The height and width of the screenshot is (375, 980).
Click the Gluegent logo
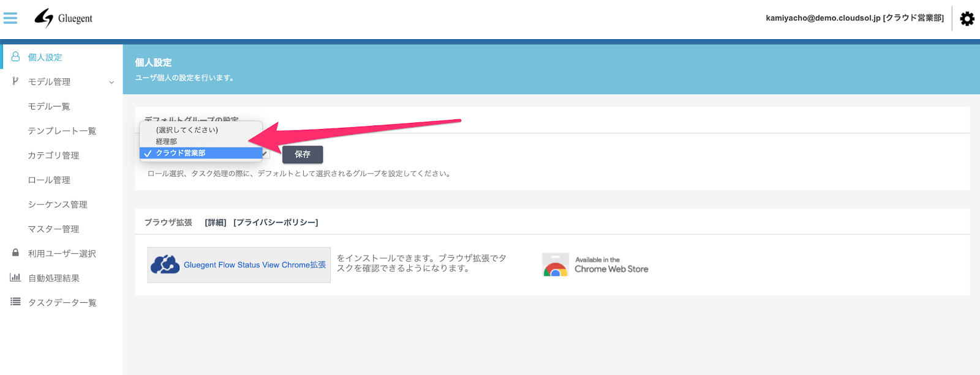(64, 18)
